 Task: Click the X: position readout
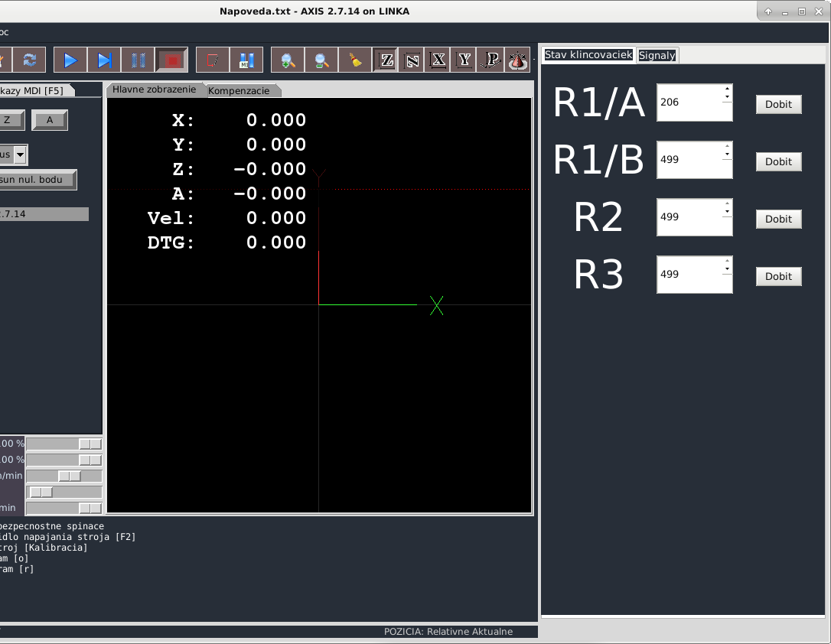[x=239, y=120]
